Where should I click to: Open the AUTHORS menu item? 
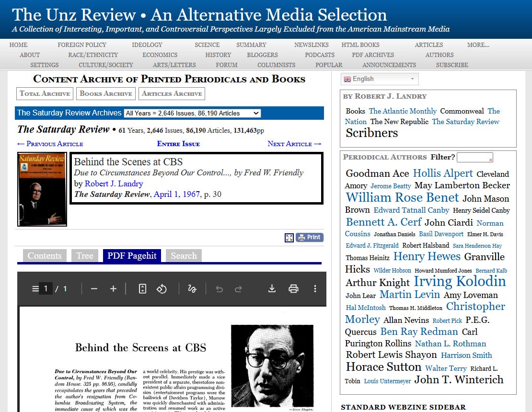[439, 55]
